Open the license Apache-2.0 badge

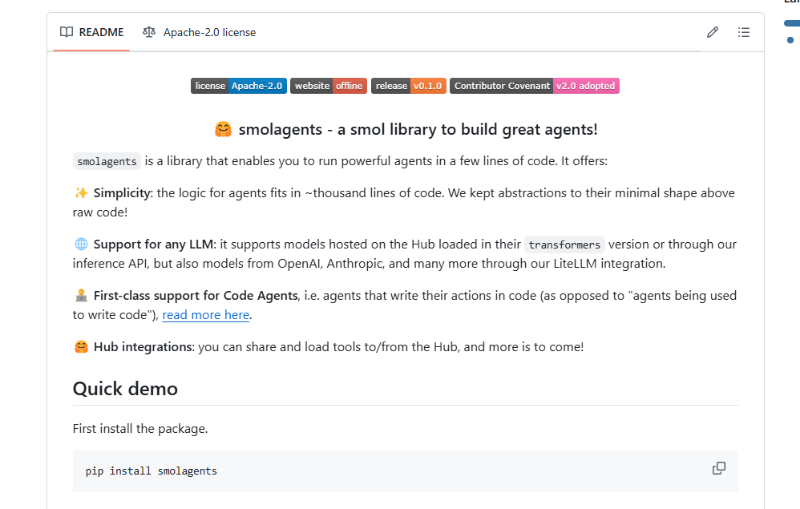(239, 86)
